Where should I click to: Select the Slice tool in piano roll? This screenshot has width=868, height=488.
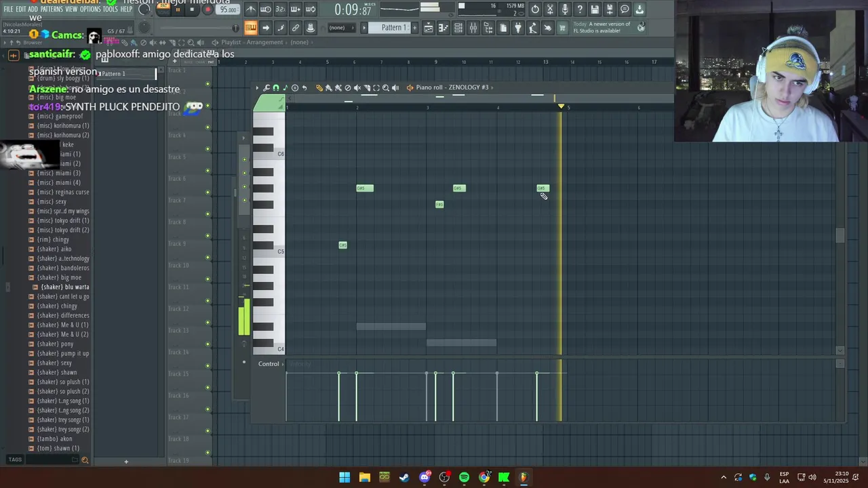point(367,87)
